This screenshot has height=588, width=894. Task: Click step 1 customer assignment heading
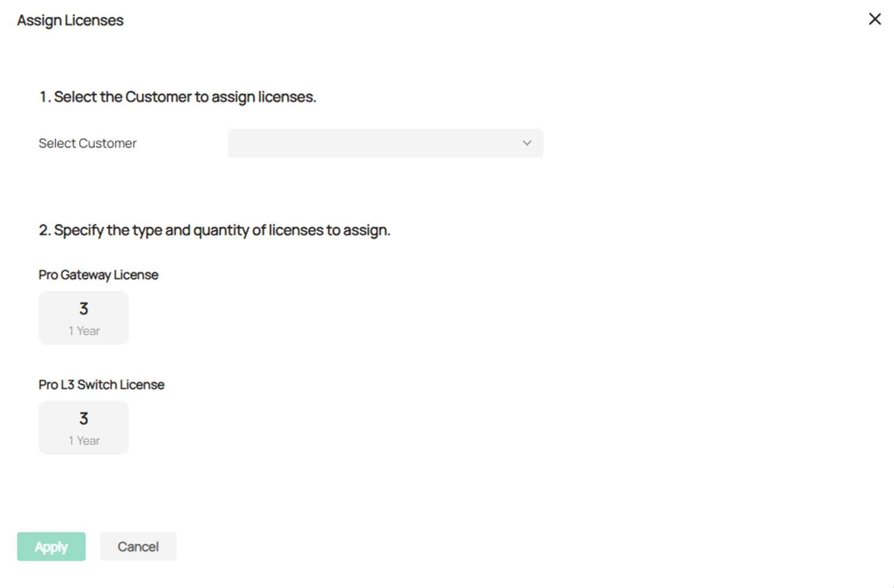(177, 96)
